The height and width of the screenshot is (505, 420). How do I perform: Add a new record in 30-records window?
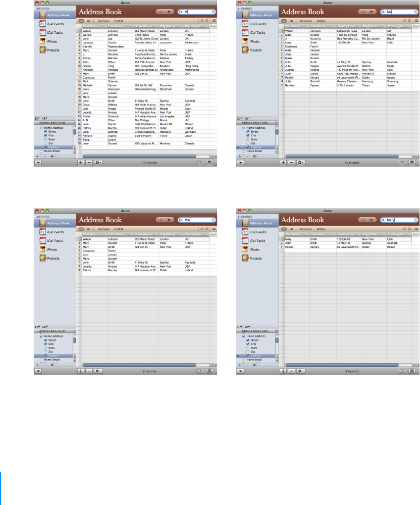pyautogui.click(x=81, y=163)
